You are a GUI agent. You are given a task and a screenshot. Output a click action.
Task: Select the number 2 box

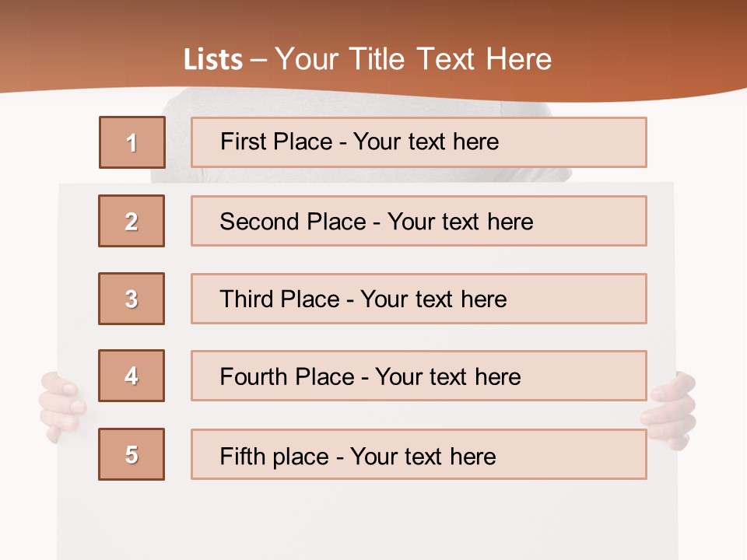click(132, 221)
